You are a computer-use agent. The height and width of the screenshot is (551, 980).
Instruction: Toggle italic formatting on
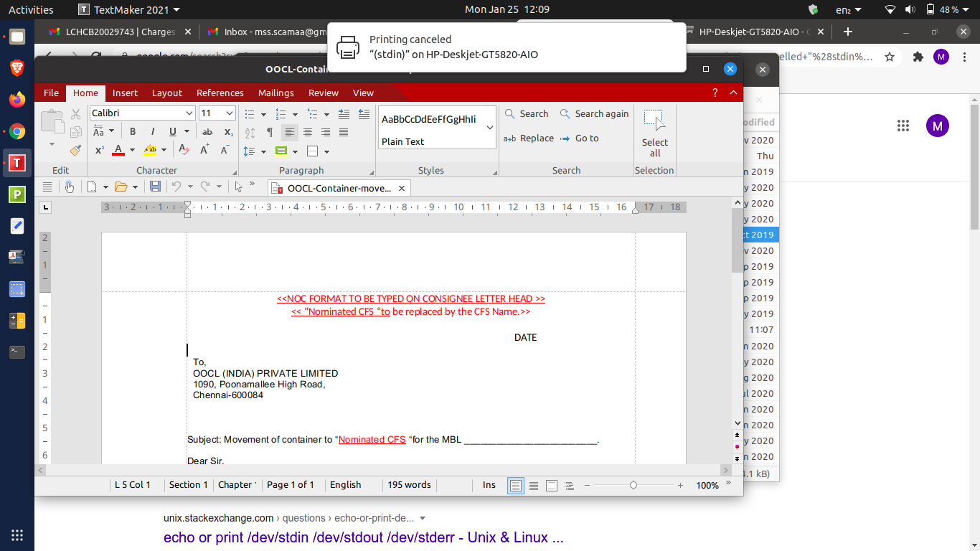pyautogui.click(x=152, y=132)
